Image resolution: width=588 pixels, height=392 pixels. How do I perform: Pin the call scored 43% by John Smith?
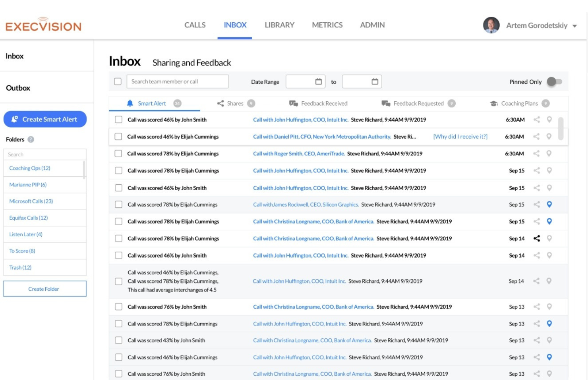pos(549,340)
